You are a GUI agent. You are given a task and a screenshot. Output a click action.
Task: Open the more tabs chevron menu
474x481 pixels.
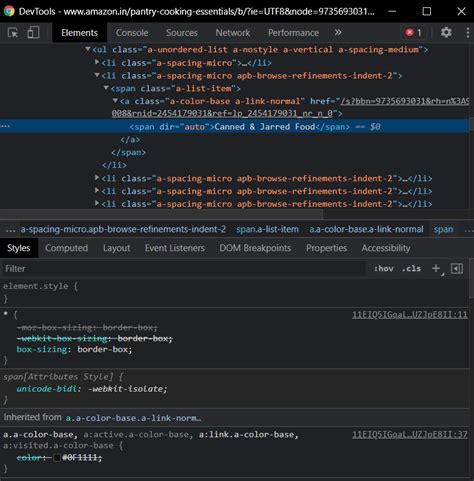pos(338,33)
